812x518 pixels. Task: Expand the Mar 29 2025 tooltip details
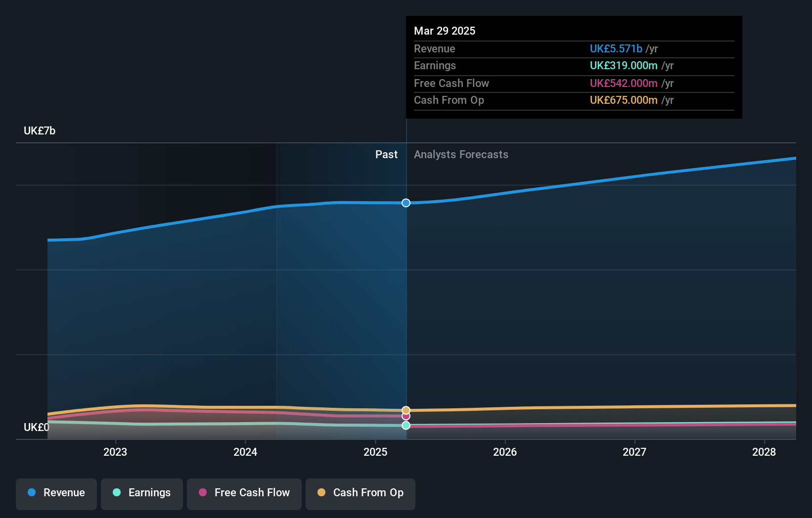[444, 31]
